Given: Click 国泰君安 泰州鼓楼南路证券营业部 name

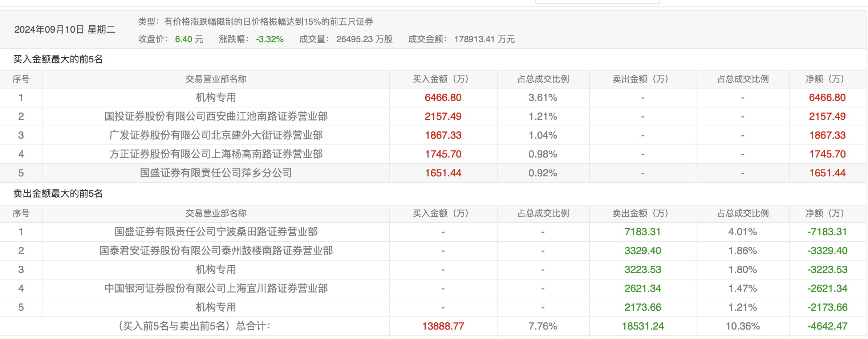Looking at the screenshot, I should point(216,251).
